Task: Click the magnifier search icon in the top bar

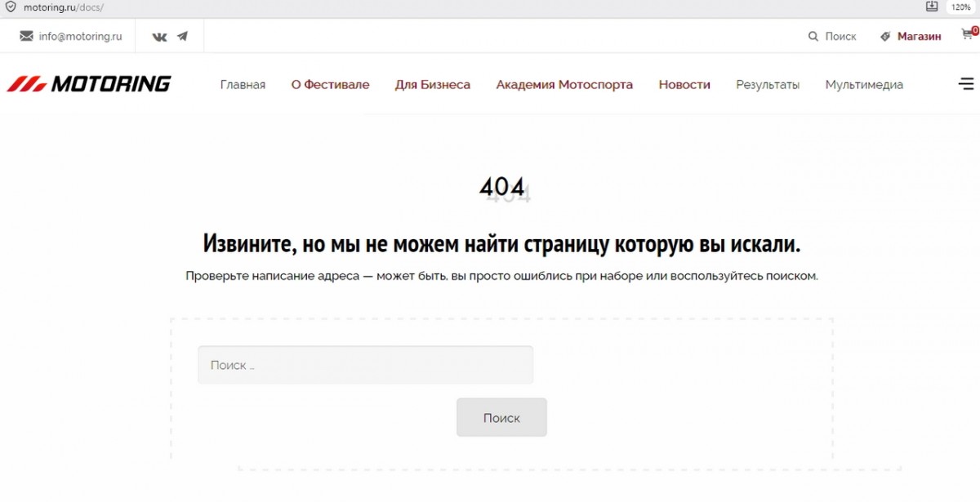Action: tap(813, 36)
